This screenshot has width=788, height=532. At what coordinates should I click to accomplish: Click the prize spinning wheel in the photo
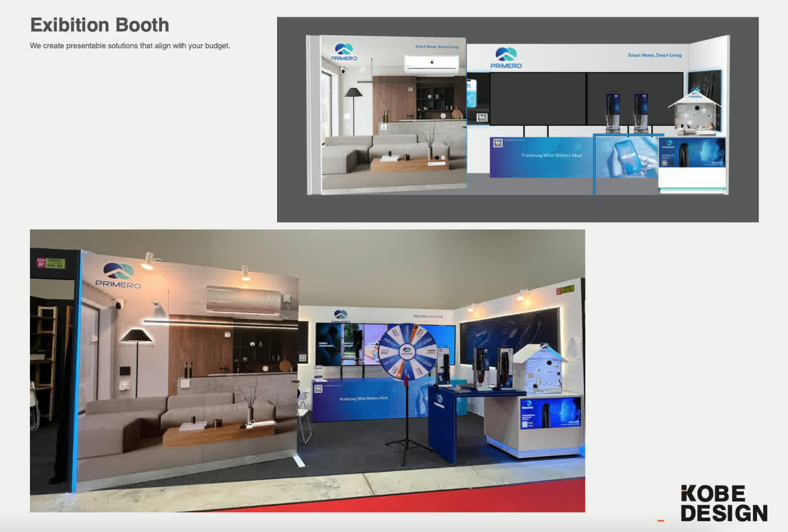(407, 350)
